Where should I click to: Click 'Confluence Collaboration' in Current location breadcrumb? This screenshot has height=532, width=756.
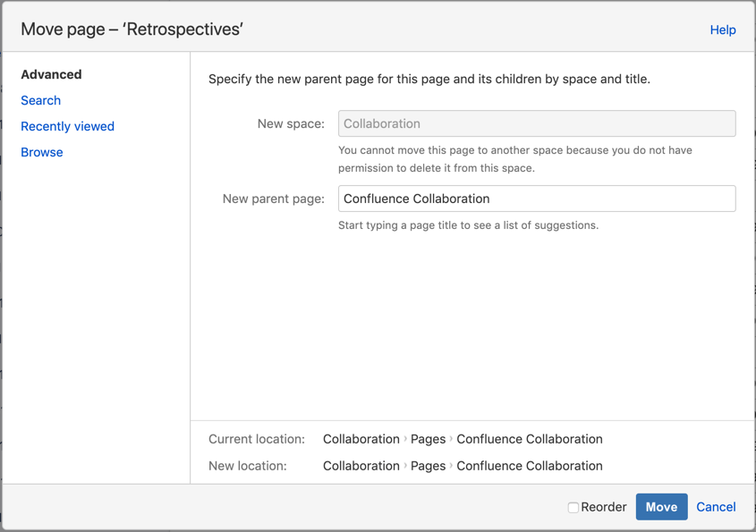point(530,439)
